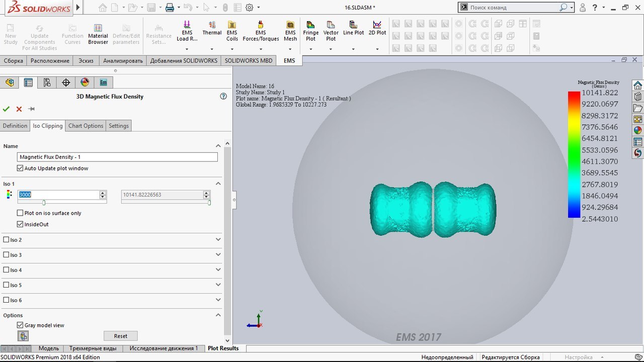Click the plot Name input field
Image resolution: width=644 pixels, height=362 pixels.
coord(117,157)
